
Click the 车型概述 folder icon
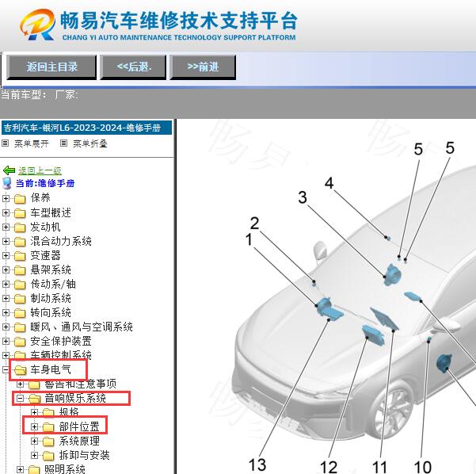20,213
